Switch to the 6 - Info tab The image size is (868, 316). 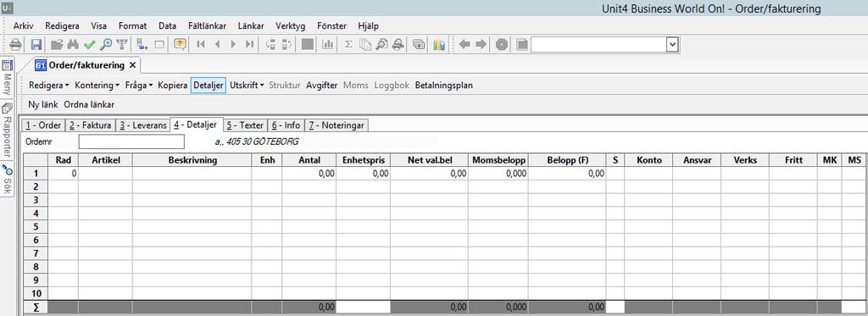pyautogui.click(x=286, y=125)
